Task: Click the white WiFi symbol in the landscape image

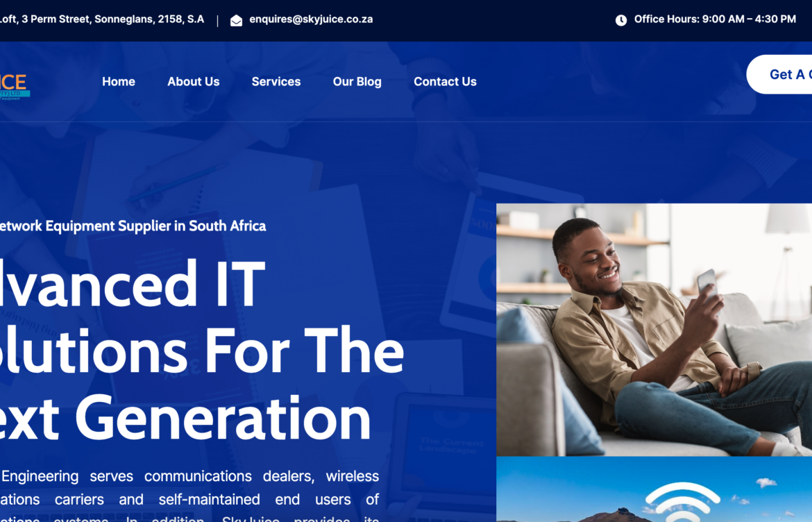Action: coord(682,501)
